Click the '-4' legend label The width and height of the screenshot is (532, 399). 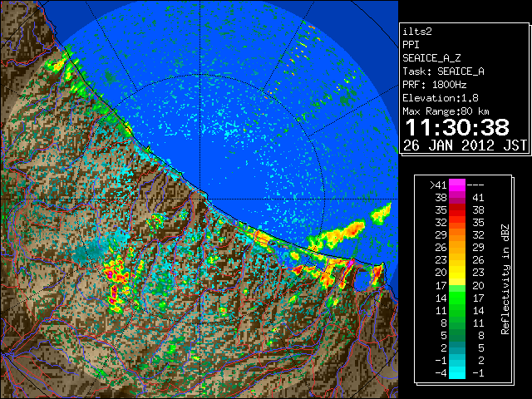tap(441, 373)
